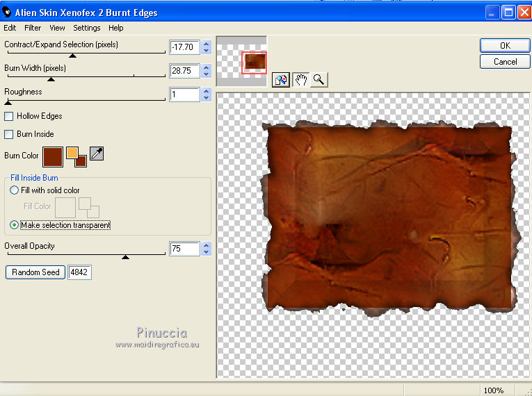Image resolution: width=532 pixels, height=396 pixels.
Task: Pick burn color with the eyedropper
Action: coord(97,155)
